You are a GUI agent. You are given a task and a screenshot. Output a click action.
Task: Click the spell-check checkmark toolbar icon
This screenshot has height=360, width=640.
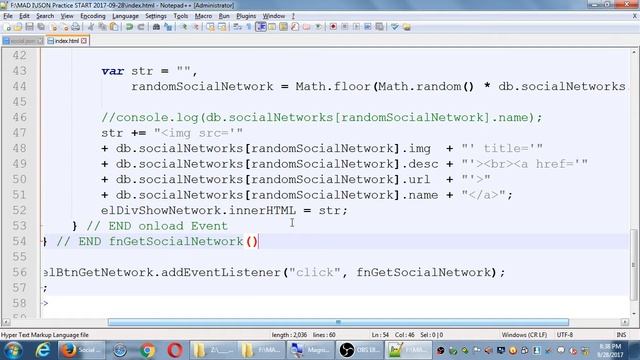[x=394, y=27]
